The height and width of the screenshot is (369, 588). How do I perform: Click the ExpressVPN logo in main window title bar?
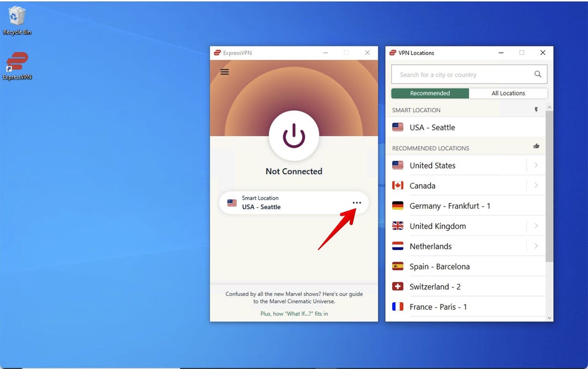tap(217, 53)
